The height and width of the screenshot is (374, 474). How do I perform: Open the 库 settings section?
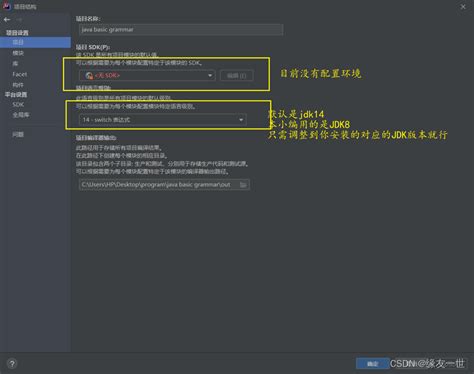pos(15,63)
